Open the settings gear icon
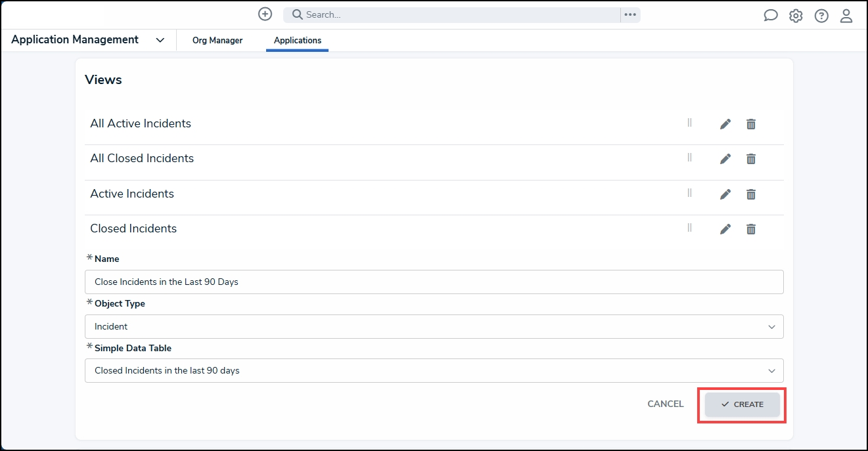 [x=796, y=16]
